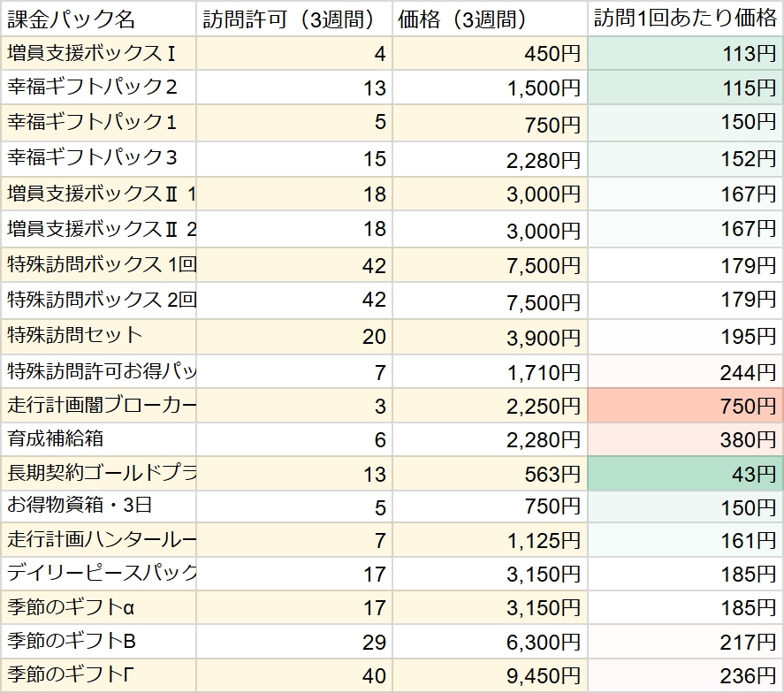The width and height of the screenshot is (784, 693).
Task: Click the 1,710円 price cell
Action: point(490,371)
